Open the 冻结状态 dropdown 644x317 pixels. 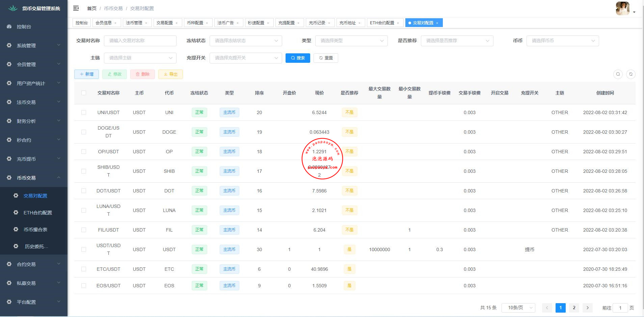(246, 41)
